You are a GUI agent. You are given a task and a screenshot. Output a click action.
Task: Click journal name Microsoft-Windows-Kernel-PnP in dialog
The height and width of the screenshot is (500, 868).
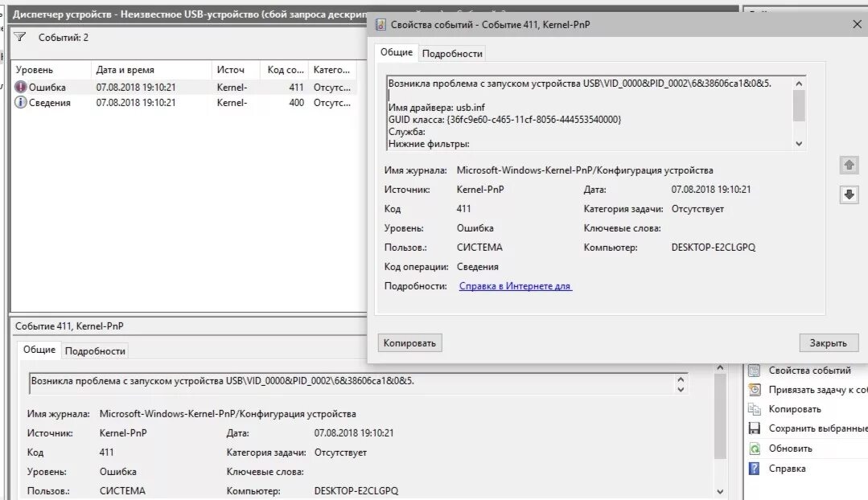(x=585, y=170)
